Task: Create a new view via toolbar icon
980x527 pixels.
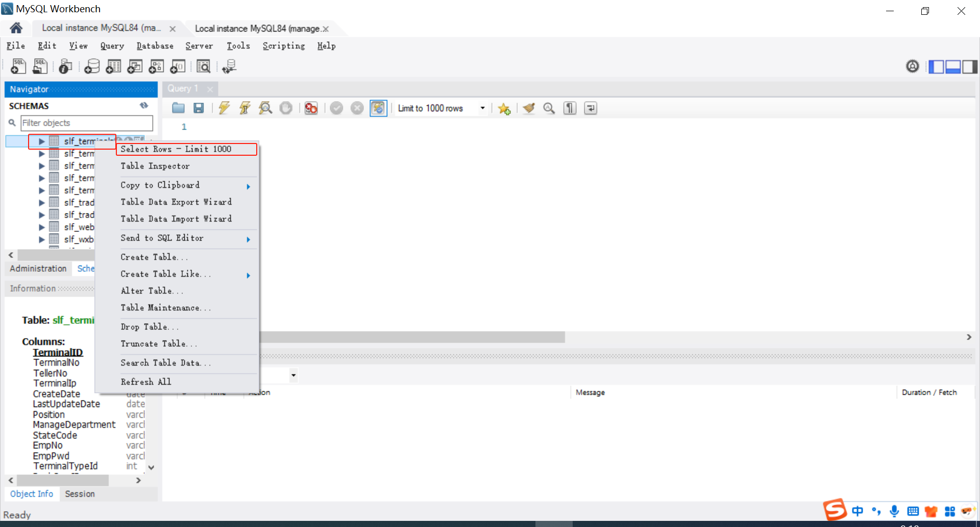Action: coord(135,66)
